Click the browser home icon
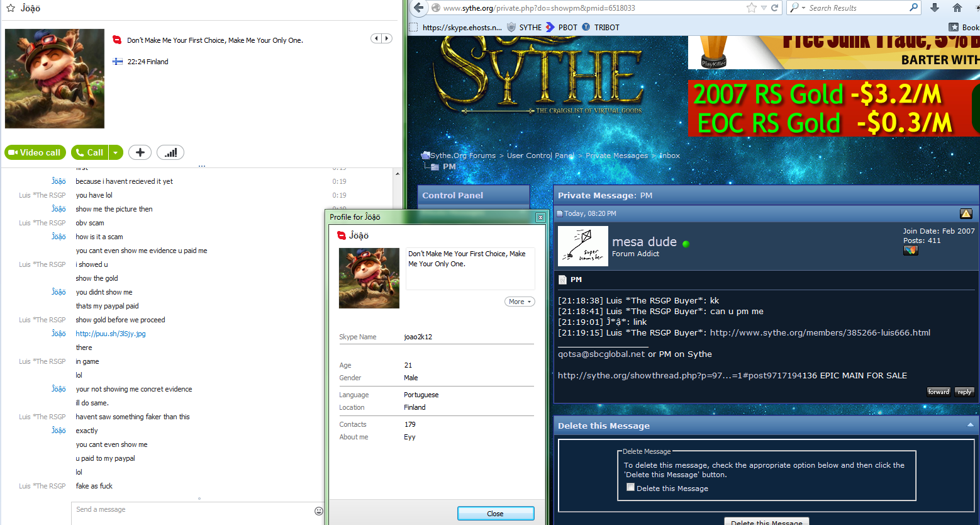The width and height of the screenshot is (980, 525). (x=957, y=8)
